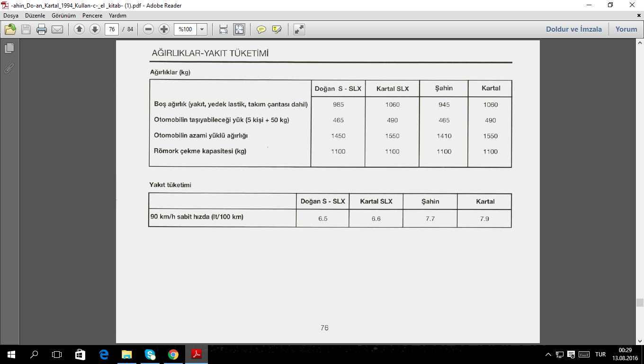Open the Windows Start menu
The width and height of the screenshot is (644, 364).
point(11,354)
